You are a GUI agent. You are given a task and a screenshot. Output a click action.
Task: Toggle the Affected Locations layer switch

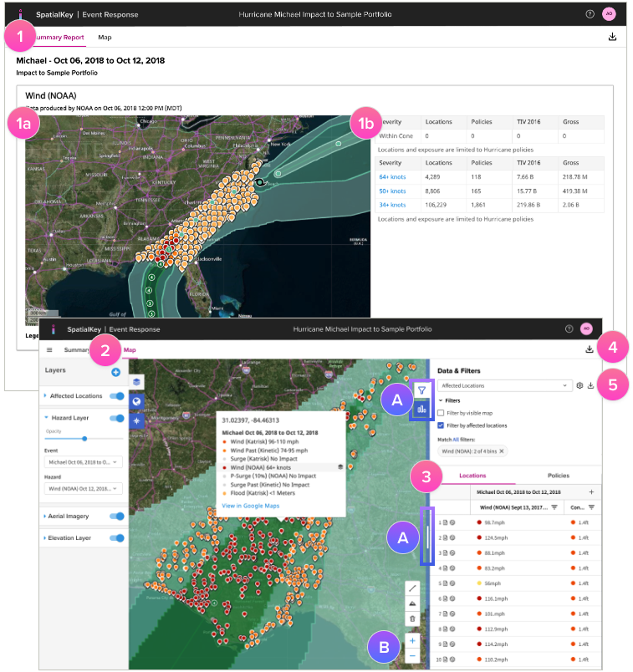(117, 396)
